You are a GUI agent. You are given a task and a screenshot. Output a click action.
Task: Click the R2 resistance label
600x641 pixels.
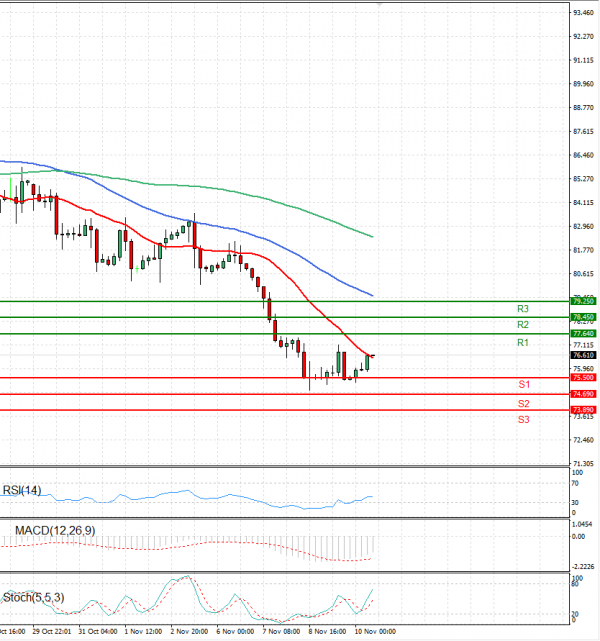pos(523,325)
